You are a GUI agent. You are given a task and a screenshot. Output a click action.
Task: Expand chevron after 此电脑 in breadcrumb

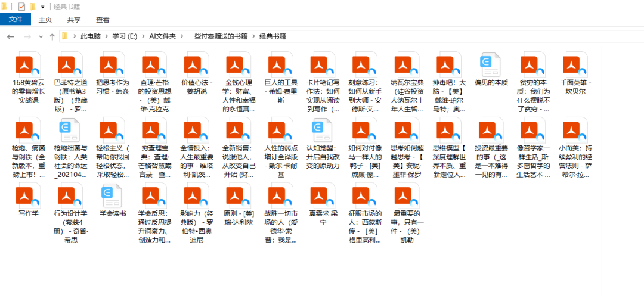click(107, 36)
